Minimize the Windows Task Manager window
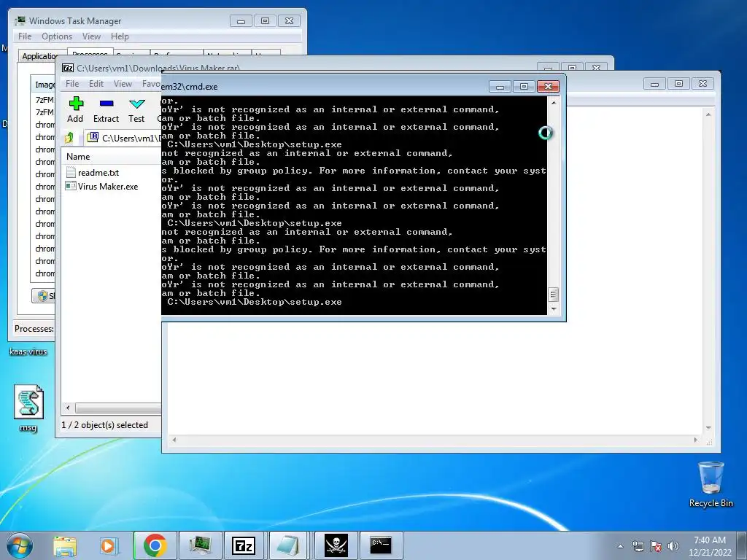Viewport: 747px width, 560px height. [x=241, y=21]
